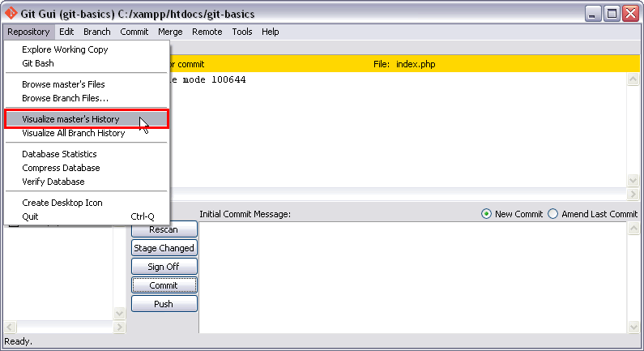The height and width of the screenshot is (351, 644).
Task: Click Compress Database option
Action: click(x=61, y=168)
